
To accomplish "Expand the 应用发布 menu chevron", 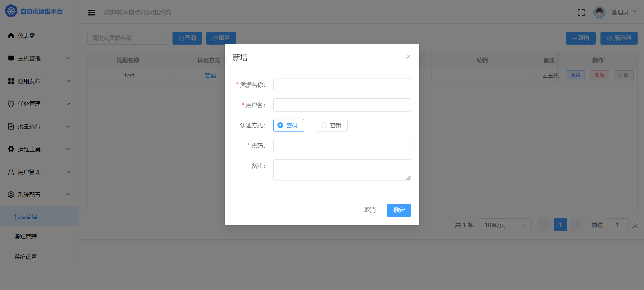I will coord(68,81).
